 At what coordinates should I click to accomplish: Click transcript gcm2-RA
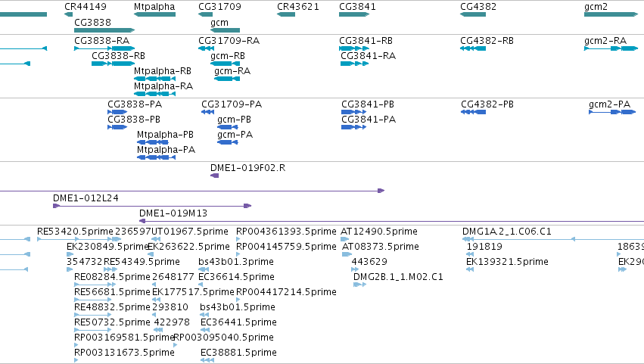tap(605, 41)
